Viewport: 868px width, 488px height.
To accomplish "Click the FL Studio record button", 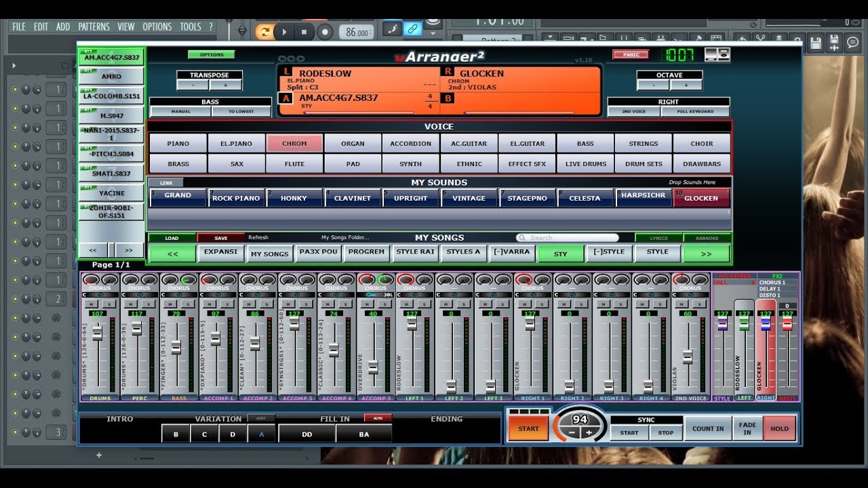I will (x=325, y=31).
